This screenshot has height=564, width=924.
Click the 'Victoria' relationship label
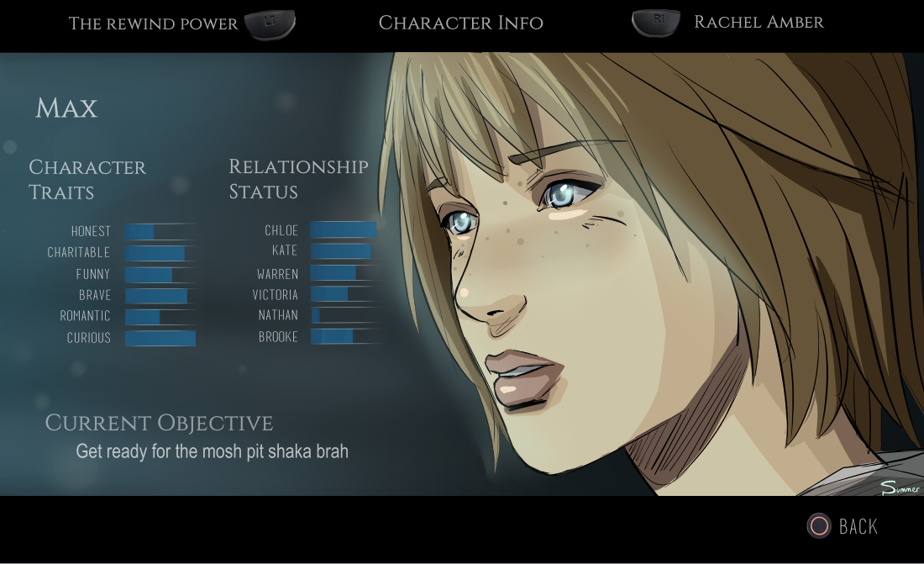tap(276, 294)
